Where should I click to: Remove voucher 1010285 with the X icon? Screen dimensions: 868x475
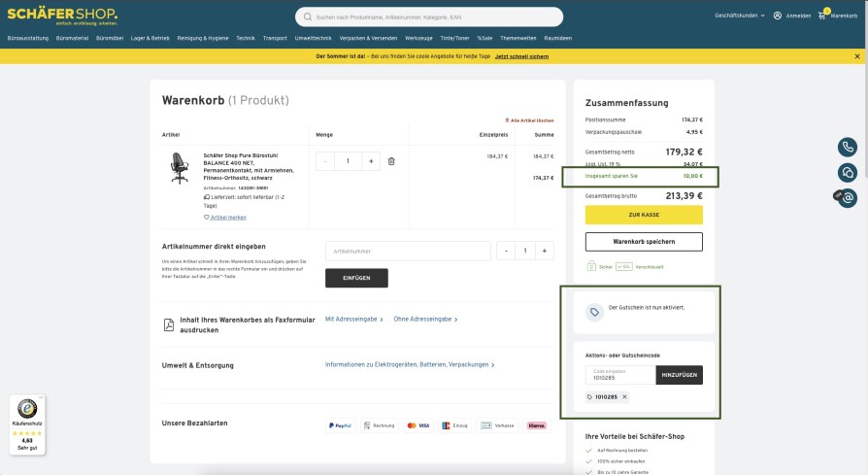pyautogui.click(x=624, y=397)
